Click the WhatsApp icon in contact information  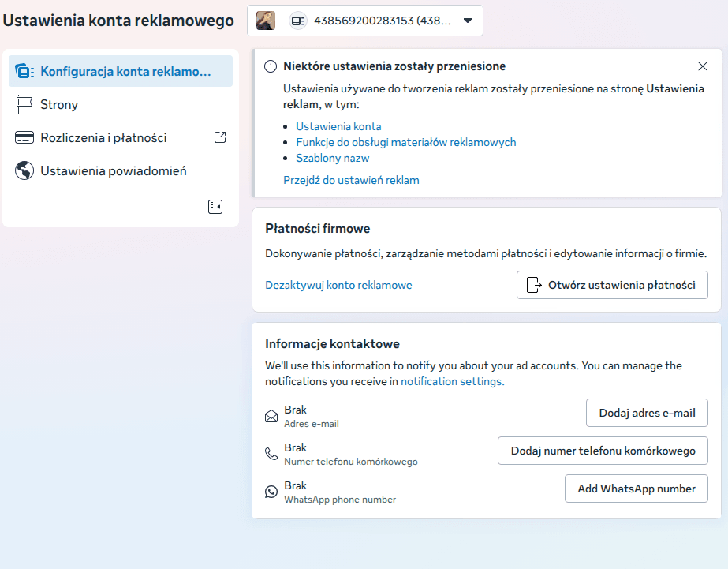pos(271,492)
